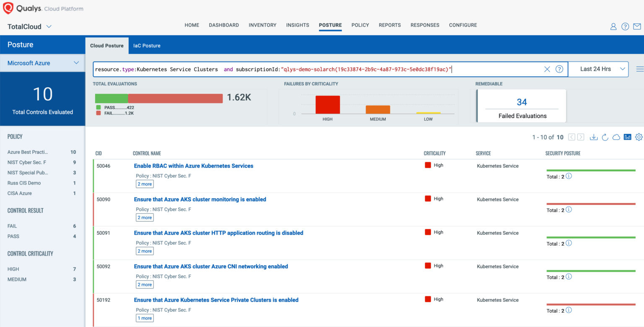Switch to the graph view icon
The width and height of the screenshot is (644, 327).
(x=627, y=137)
